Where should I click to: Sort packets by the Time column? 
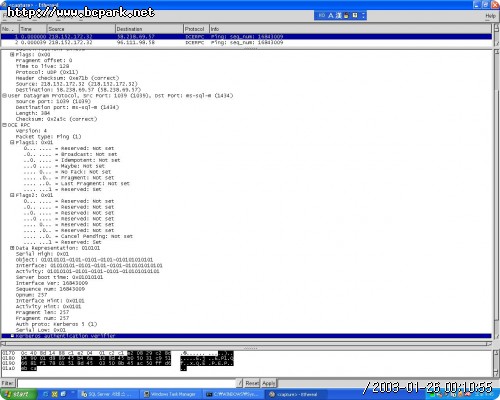pos(33,29)
